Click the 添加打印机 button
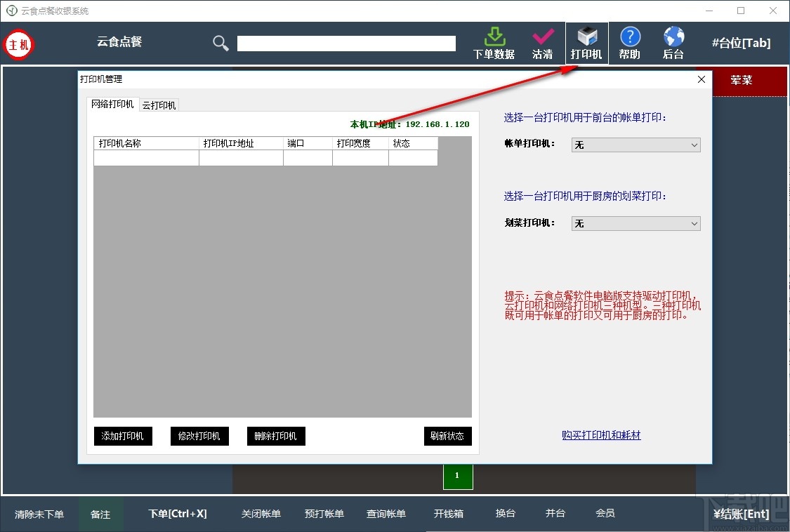790x532 pixels. [x=122, y=436]
